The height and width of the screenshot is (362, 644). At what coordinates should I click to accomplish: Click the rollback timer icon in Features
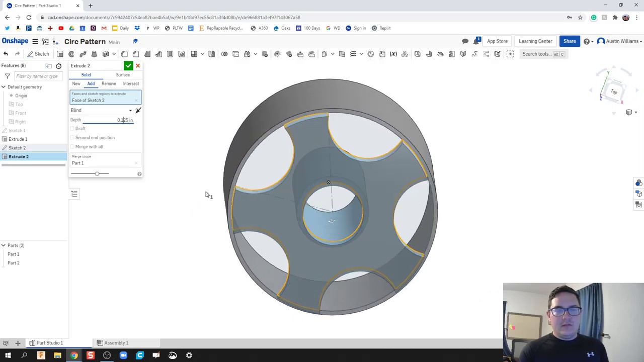coord(58,66)
